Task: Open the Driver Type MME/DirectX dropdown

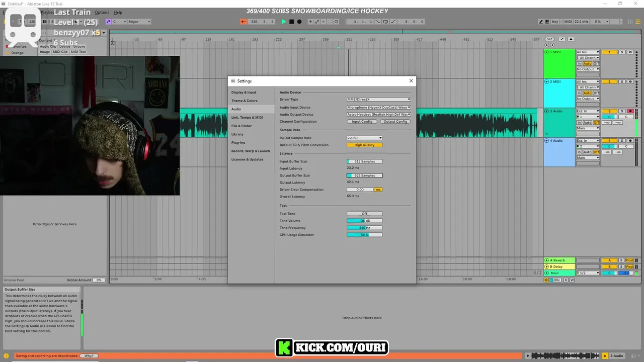Action: coord(378,100)
